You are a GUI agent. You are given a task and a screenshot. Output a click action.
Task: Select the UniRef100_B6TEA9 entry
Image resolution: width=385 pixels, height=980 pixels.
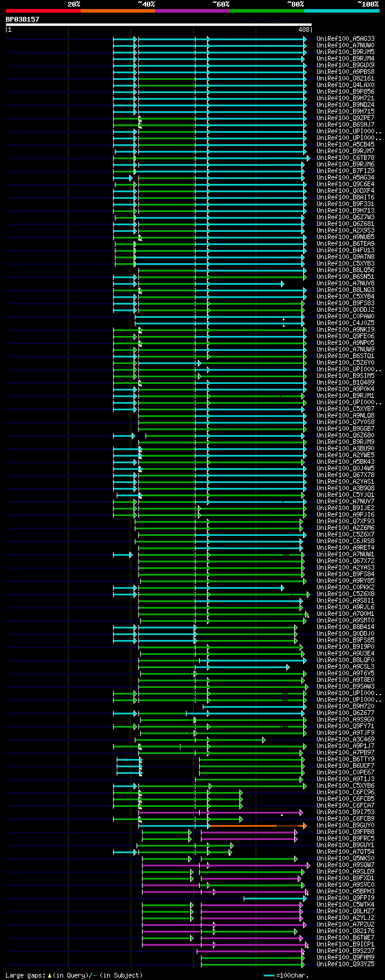345,243
